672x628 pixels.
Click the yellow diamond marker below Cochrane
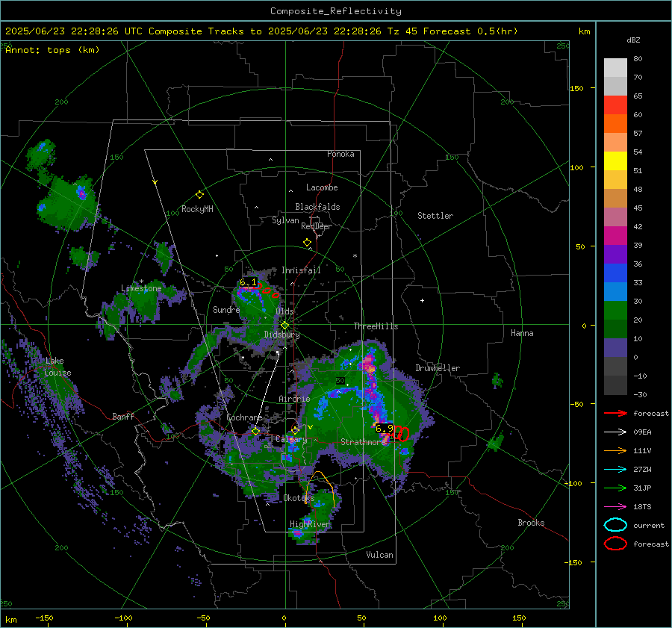255,432
